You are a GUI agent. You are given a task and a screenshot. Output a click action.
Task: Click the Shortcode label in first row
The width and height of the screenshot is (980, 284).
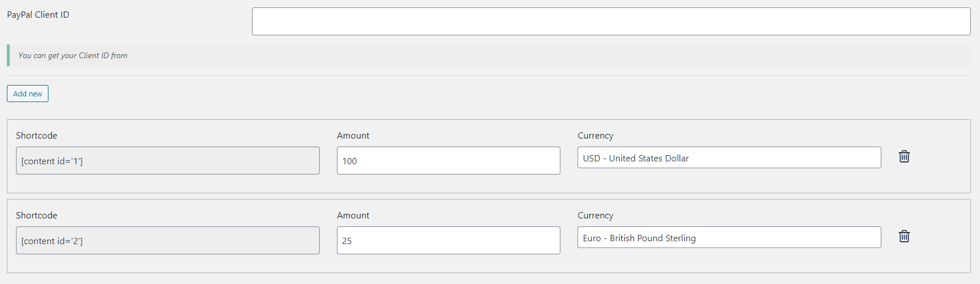[x=36, y=135]
